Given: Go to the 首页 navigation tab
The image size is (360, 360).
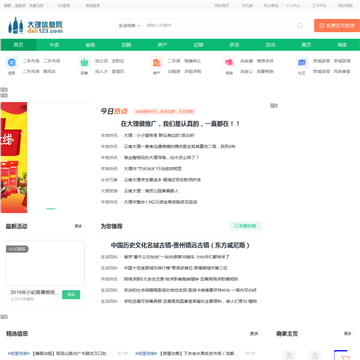Looking at the screenshot, I should (x=18, y=45).
